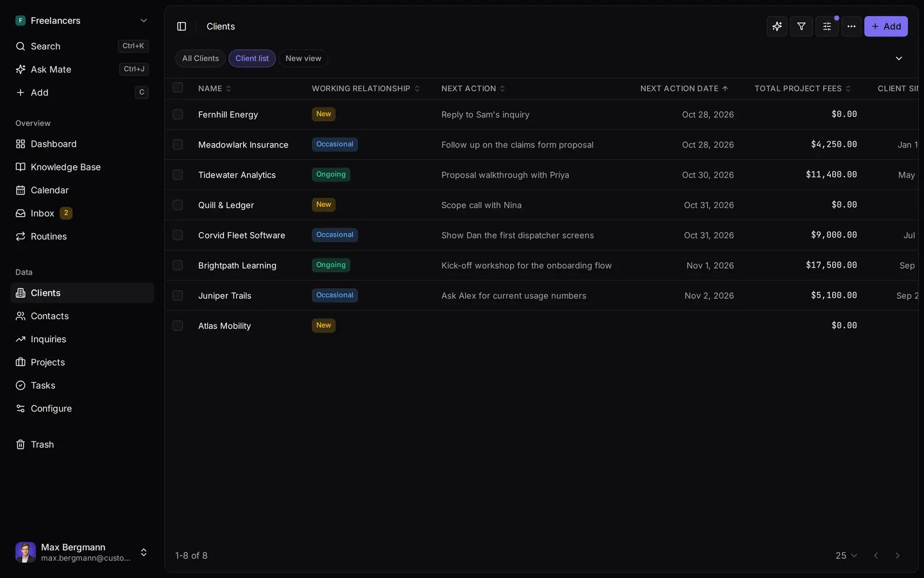
Task: Open Contacts in the sidebar
Action: [x=82, y=316]
